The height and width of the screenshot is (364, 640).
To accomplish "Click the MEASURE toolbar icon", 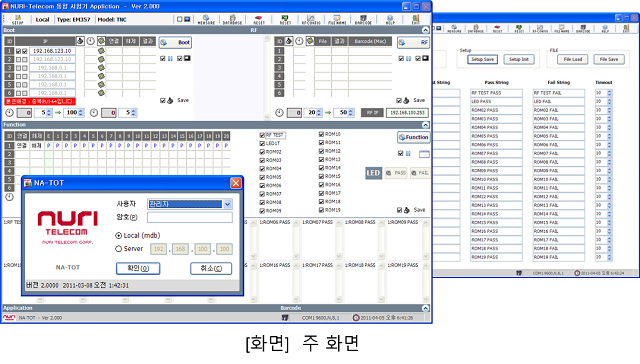I will coord(206,19).
